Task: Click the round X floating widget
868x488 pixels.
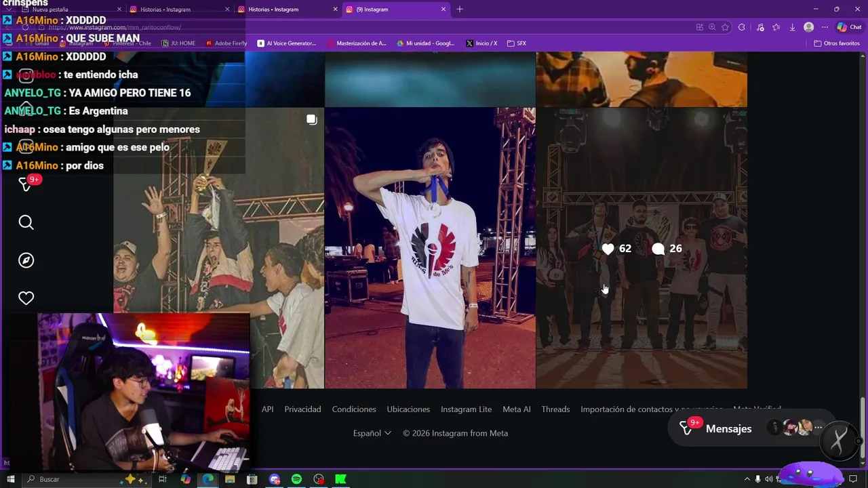Action: click(839, 441)
